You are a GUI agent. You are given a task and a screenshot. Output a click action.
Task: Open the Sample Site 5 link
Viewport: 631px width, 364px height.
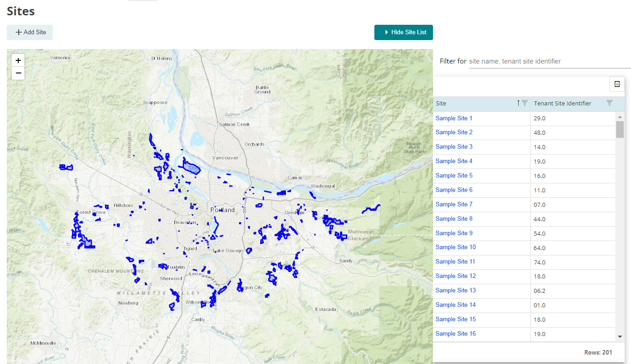(454, 176)
